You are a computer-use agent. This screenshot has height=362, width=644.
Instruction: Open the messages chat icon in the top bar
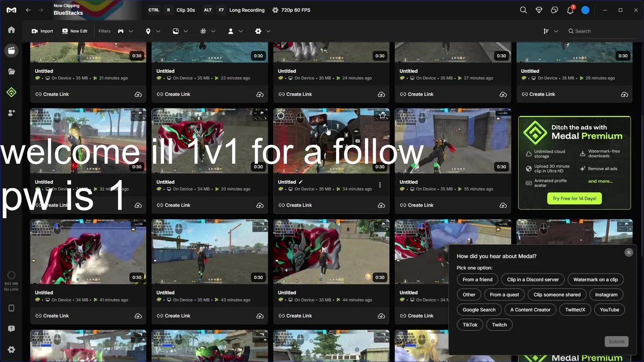point(554,10)
